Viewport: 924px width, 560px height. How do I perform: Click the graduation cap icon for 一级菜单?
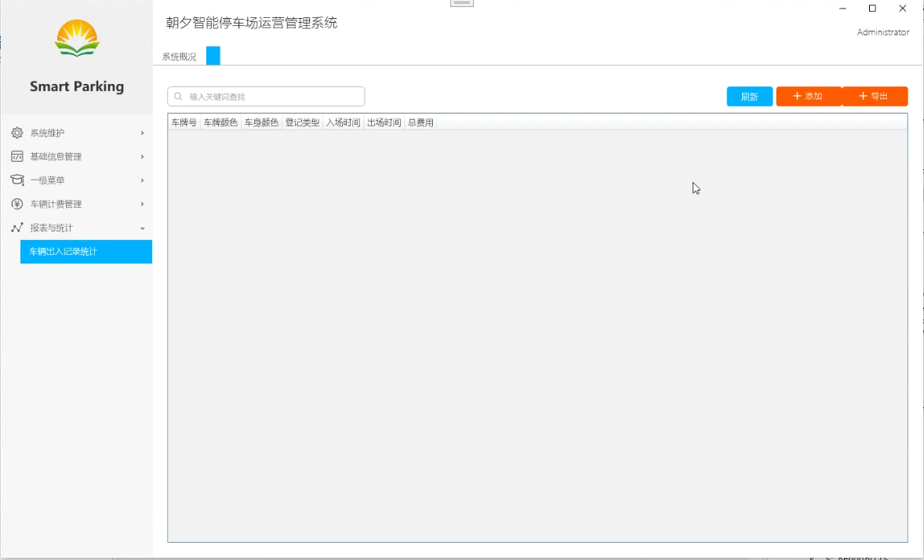pyautogui.click(x=17, y=180)
